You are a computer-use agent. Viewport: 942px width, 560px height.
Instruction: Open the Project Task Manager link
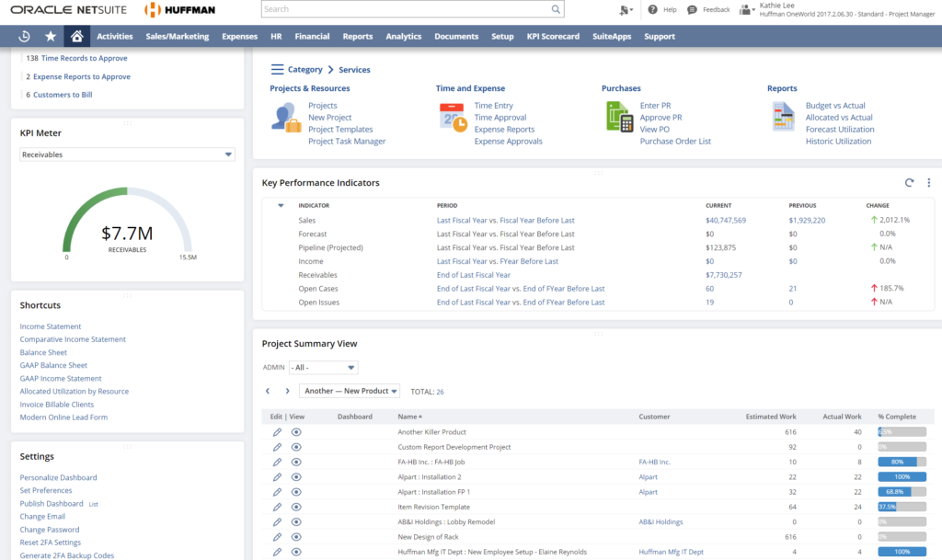click(x=347, y=142)
